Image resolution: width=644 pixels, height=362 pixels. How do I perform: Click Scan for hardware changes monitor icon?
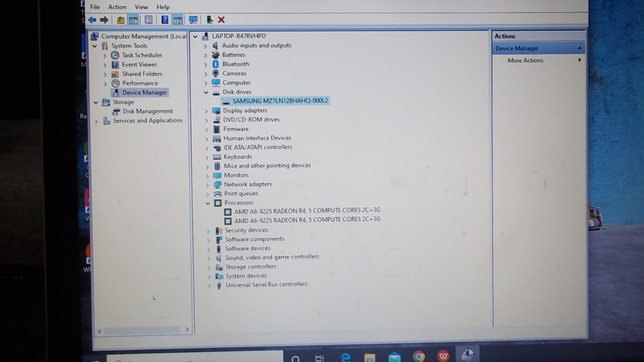tap(193, 20)
